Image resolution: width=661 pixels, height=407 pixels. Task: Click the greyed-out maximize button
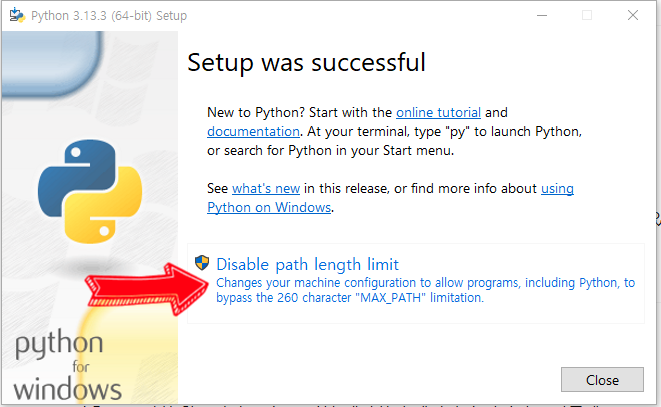click(587, 16)
